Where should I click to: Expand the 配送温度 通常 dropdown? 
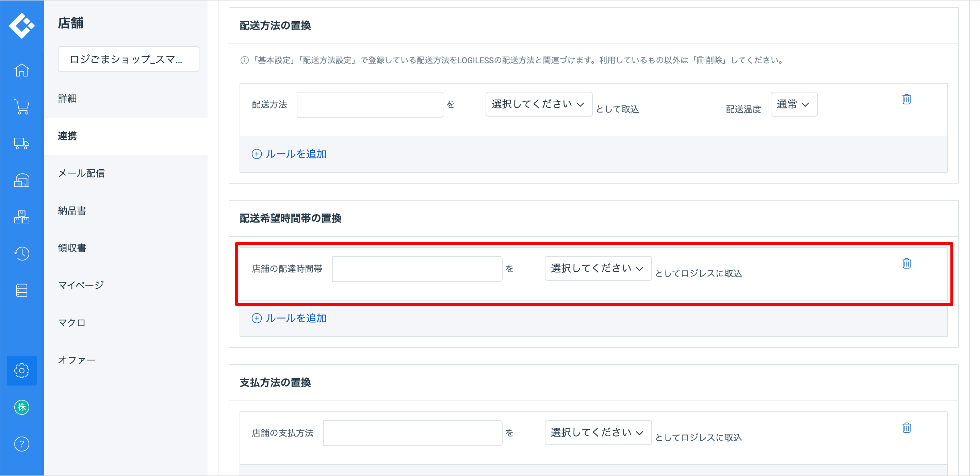click(x=794, y=104)
